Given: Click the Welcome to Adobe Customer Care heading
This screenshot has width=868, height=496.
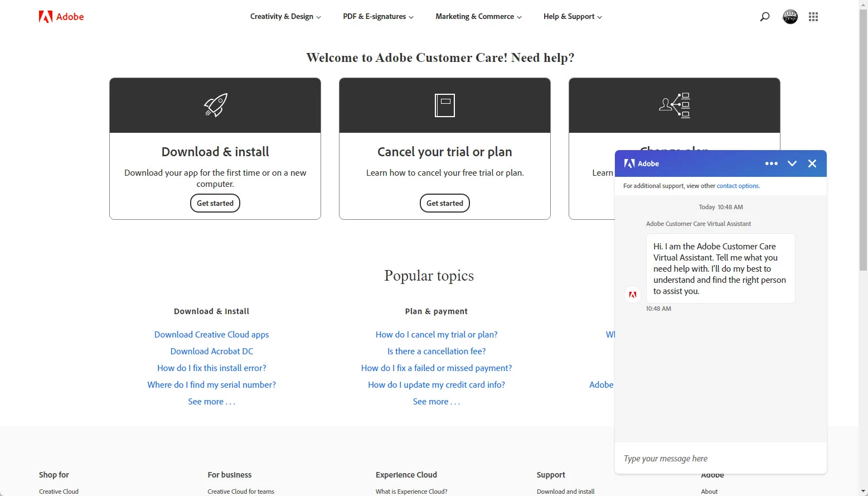Looking at the screenshot, I should [440, 57].
